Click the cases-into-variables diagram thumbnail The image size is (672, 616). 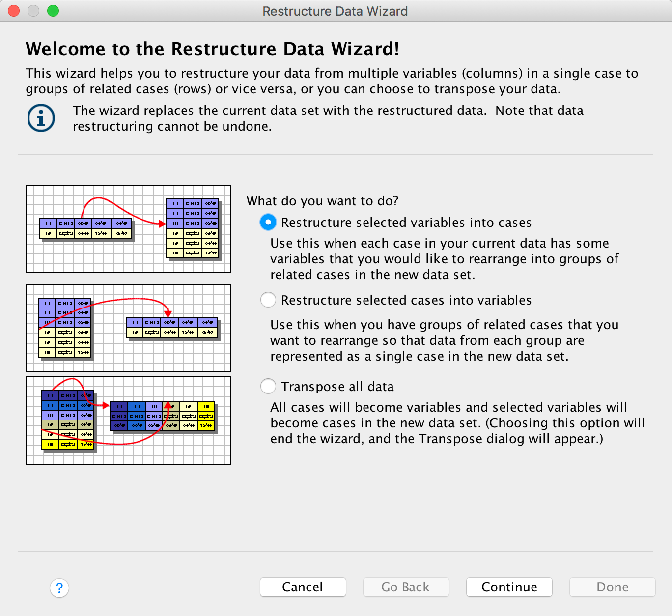pyautogui.click(x=128, y=328)
